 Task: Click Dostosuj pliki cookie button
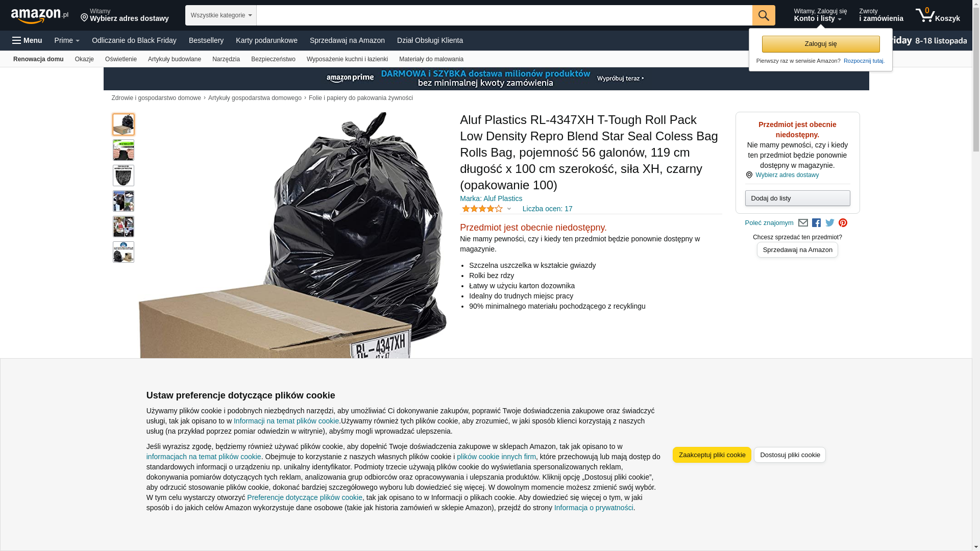[790, 455]
